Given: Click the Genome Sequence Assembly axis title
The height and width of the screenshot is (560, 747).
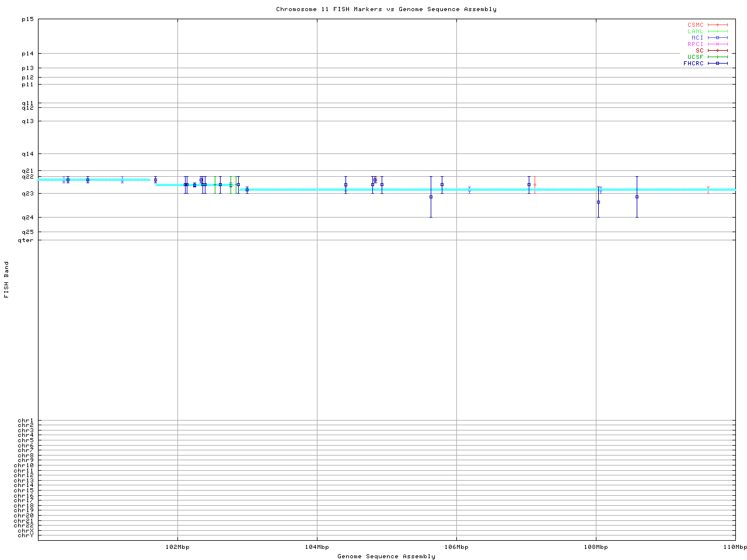Looking at the screenshot, I should click(386, 556).
